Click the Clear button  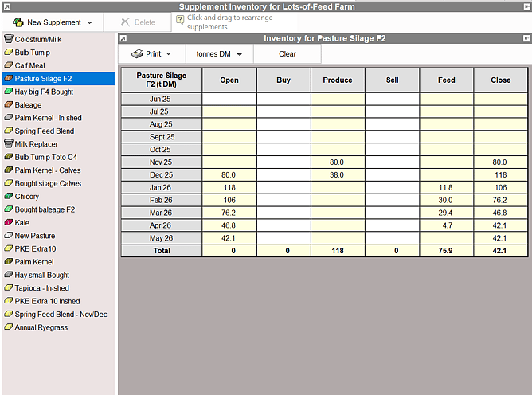pos(287,54)
